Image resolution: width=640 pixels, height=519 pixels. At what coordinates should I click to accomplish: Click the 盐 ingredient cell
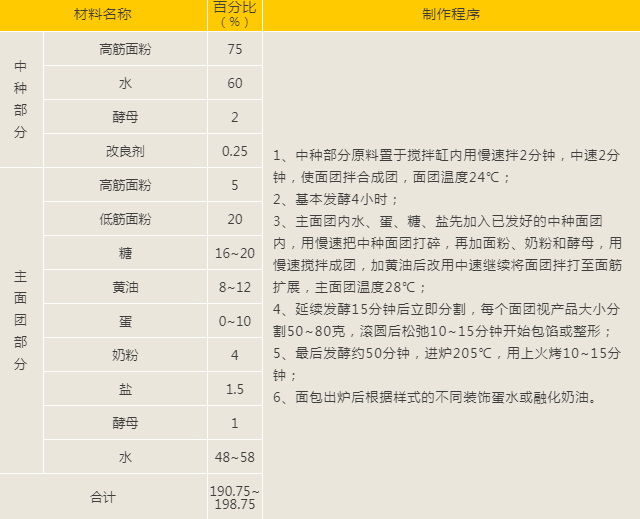[x=125, y=389]
